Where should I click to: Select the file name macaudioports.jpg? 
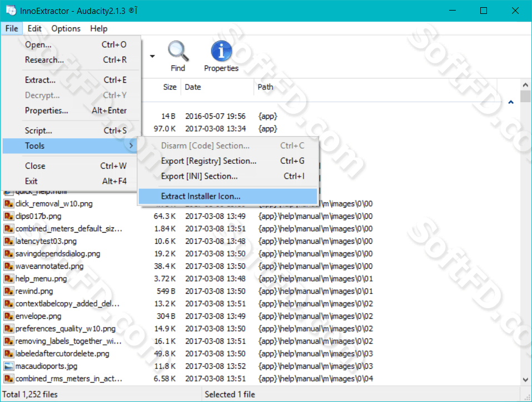47,366
